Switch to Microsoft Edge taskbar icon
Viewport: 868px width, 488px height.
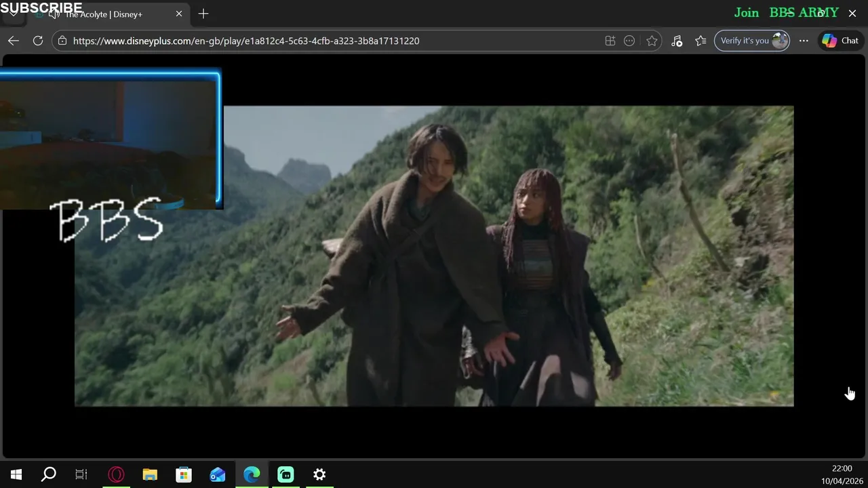(252, 474)
